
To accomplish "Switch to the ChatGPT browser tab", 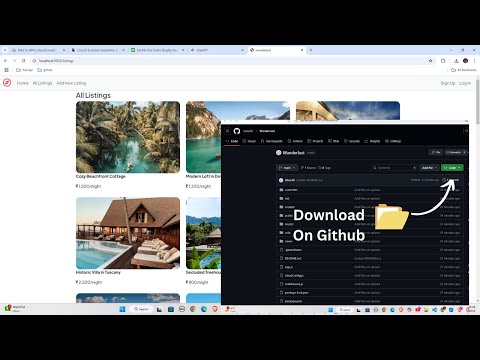I will [217, 50].
